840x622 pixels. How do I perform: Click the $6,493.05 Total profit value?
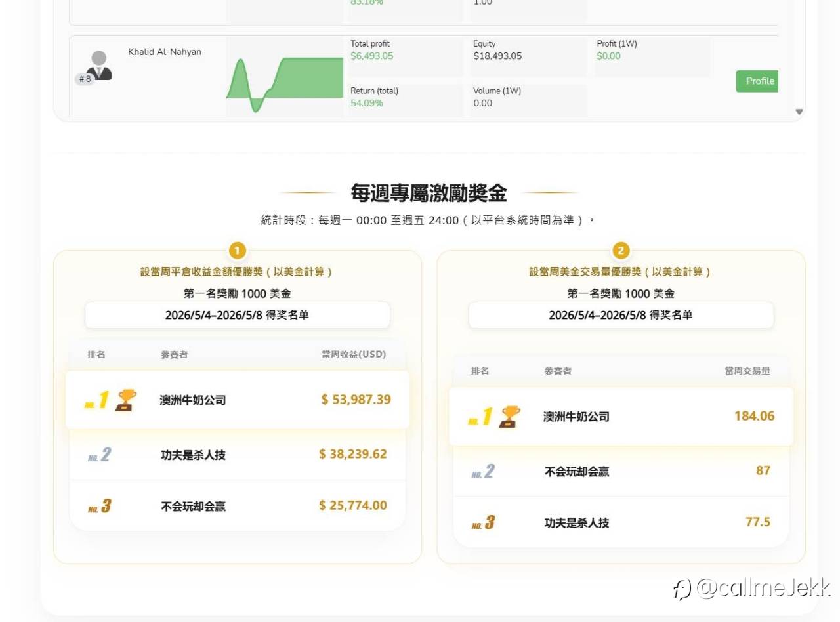(x=372, y=56)
